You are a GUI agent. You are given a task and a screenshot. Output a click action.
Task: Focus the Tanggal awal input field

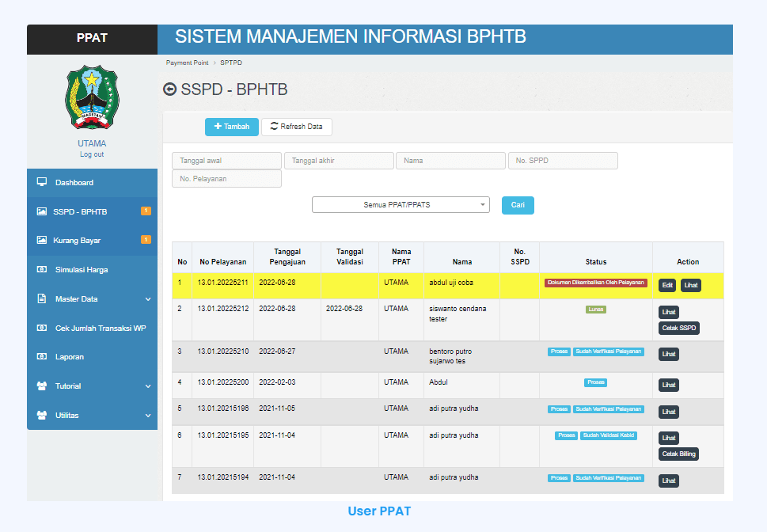(226, 161)
